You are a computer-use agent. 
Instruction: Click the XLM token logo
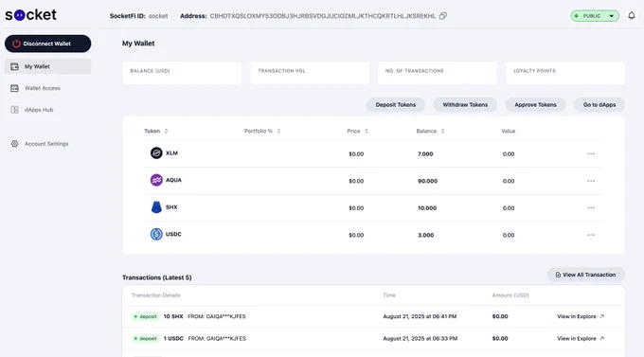[x=156, y=153]
